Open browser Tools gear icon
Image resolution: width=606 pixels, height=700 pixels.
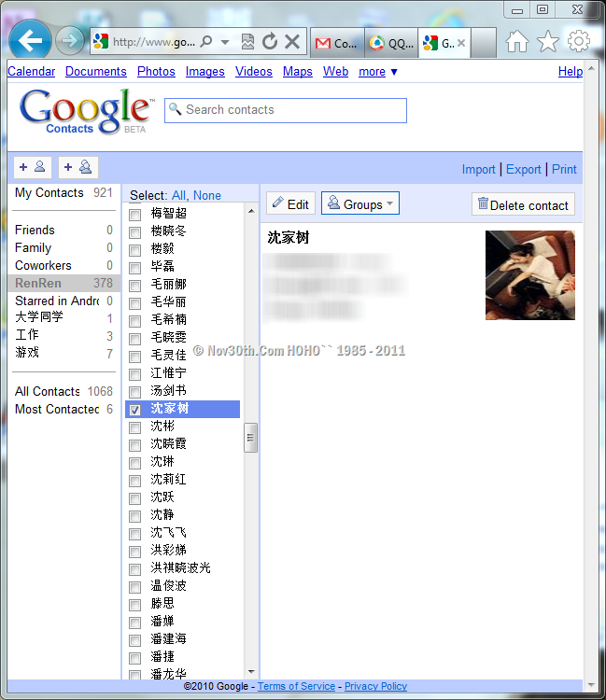(578, 41)
